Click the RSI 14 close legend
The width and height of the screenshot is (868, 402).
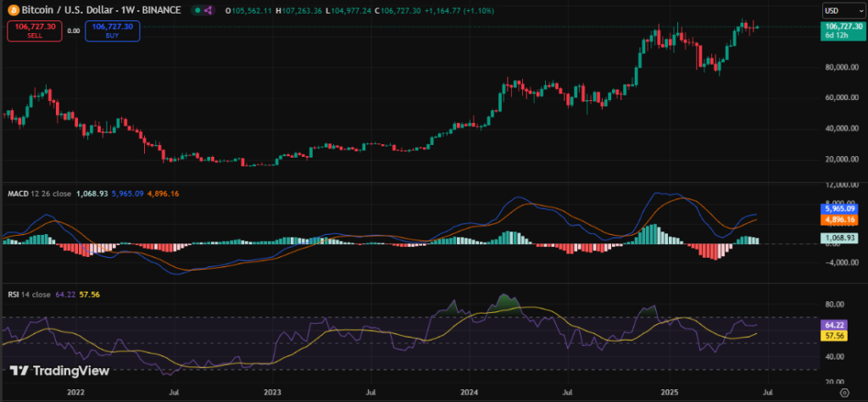click(x=29, y=294)
